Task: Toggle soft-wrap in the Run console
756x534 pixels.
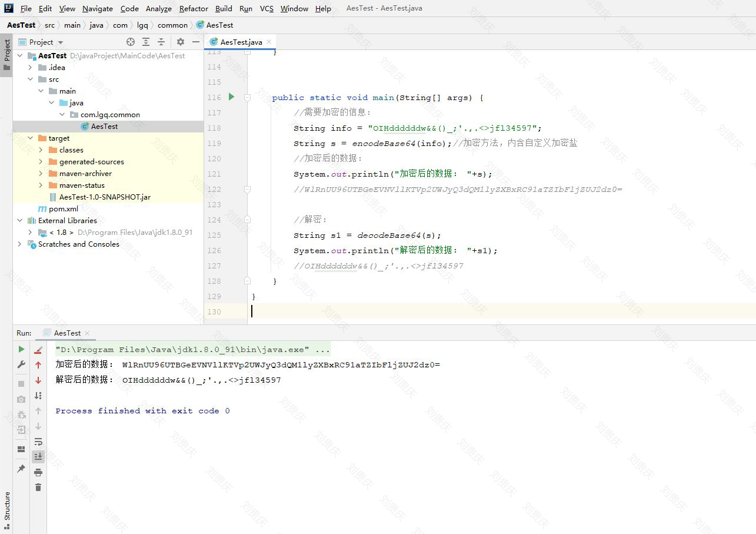Action: click(38, 442)
